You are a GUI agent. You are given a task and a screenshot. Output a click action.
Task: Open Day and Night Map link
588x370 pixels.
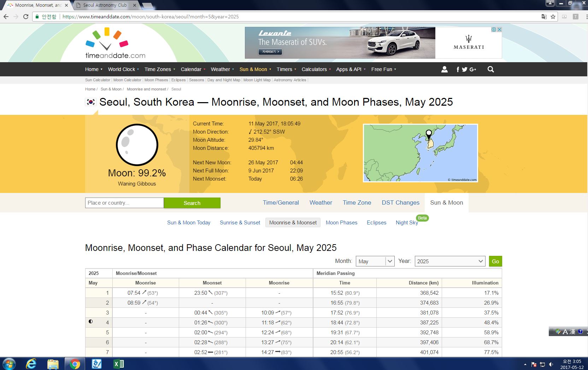pos(224,80)
